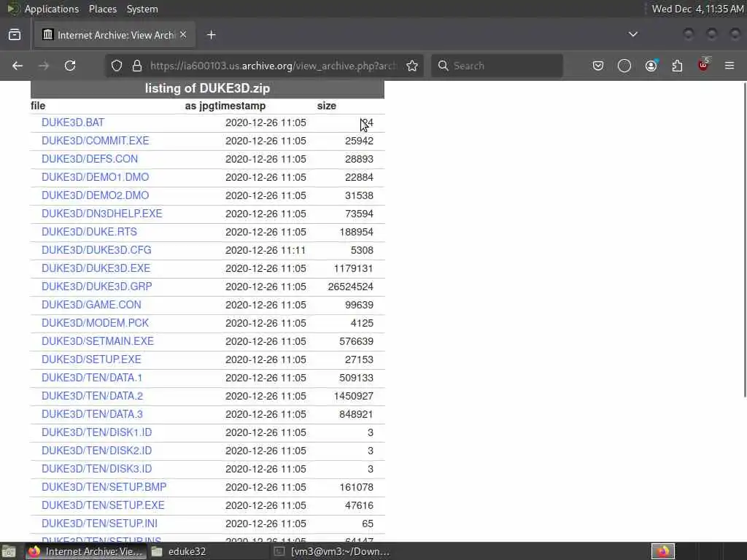Image resolution: width=747 pixels, height=560 pixels.
Task: Click the Firefox workspace switcher thumbnail
Action: [x=663, y=551]
